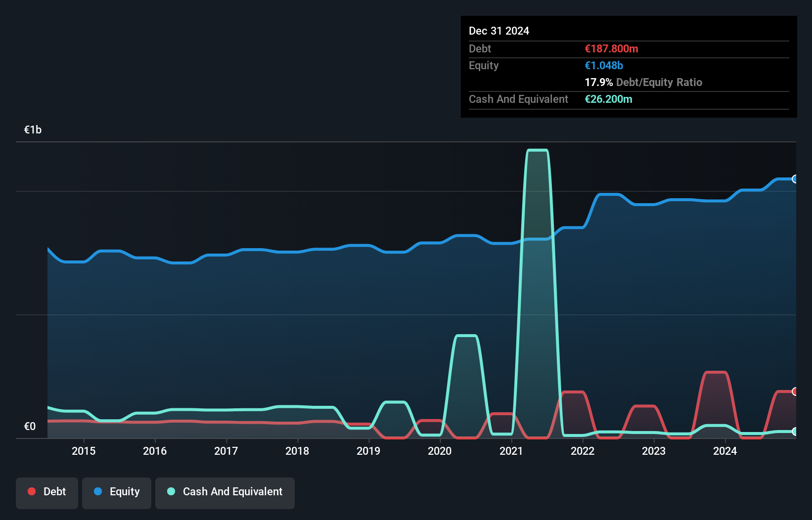The height and width of the screenshot is (520, 812).
Task: Click the blue Equity legend dot
Action: point(98,491)
